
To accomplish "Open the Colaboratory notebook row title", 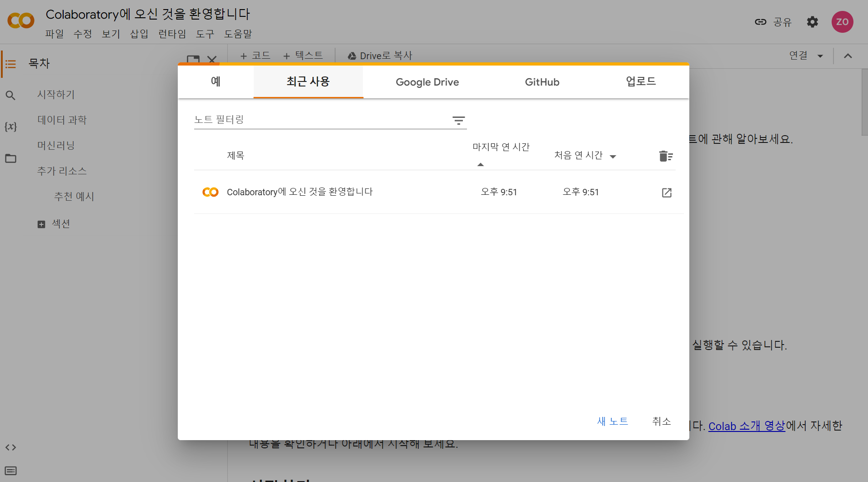I will point(300,192).
